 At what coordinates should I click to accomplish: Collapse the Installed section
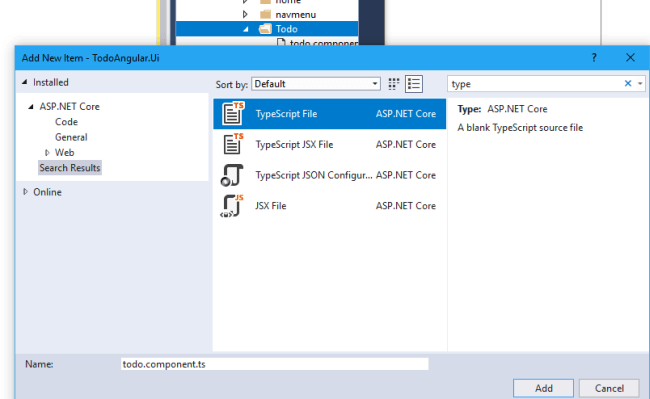point(25,82)
